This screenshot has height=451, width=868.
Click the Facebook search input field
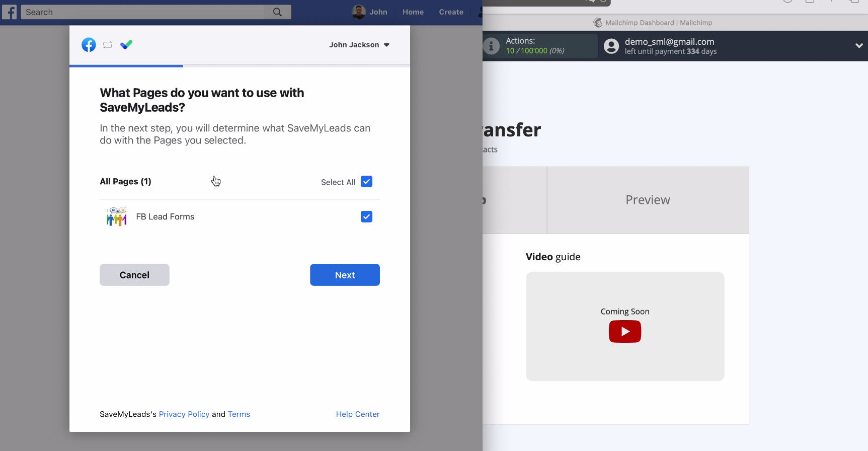point(142,12)
